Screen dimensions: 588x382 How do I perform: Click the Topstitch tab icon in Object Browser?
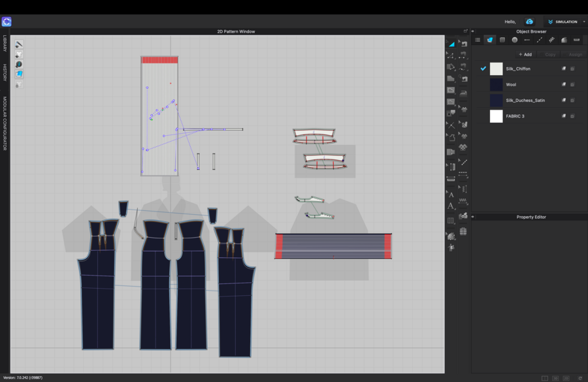[540, 40]
